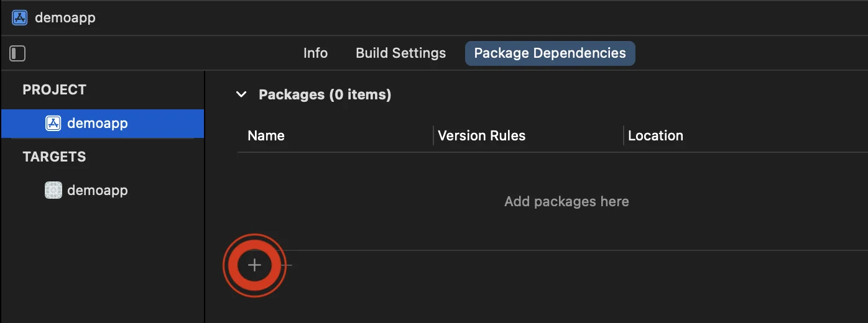
Task: Click the Name column header
Action: click(x=266, y=135)
